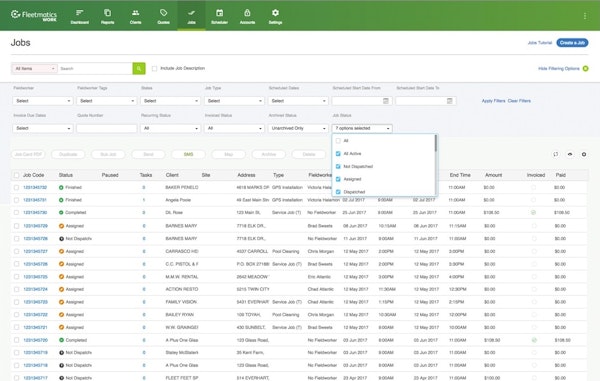Image resolution: width=600 pixels, height=381 pixels.
Task: Click Hide Filtering Options link
Action: coord(559,68)
